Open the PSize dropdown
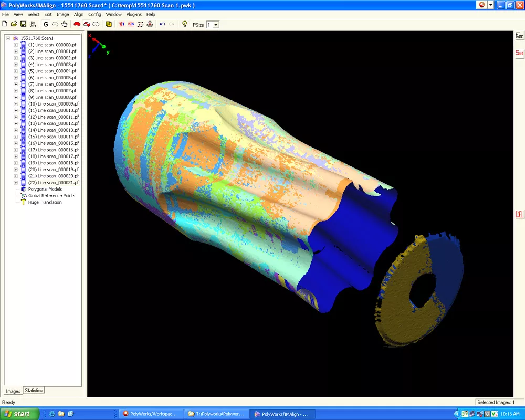Screen dimensions: 525x420 click(x=216, y=25)
